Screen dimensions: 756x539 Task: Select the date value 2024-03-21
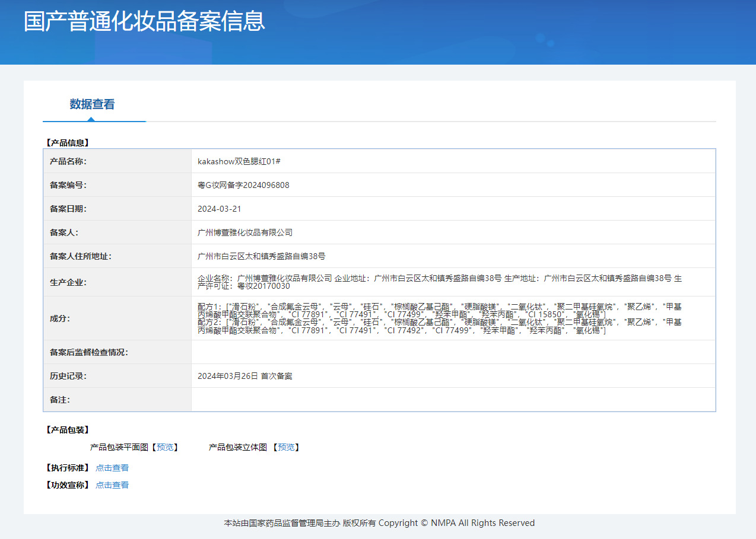[220, 209]
